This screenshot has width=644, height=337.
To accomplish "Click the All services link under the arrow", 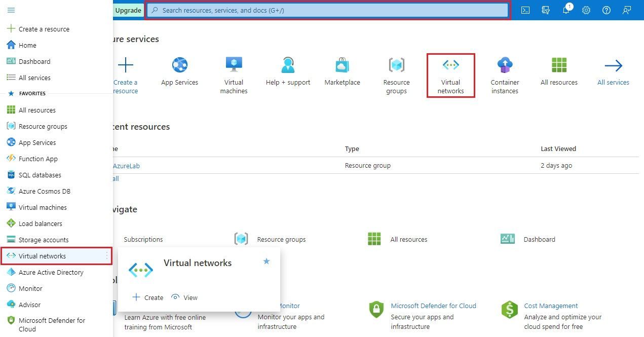I will click(x=613, y=82).
